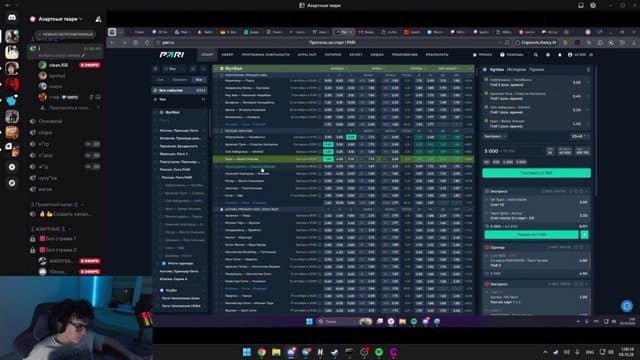This screenshot has width=640, height=360.
Task: Open Steam from the host taskbar
Action: point(335,352)
